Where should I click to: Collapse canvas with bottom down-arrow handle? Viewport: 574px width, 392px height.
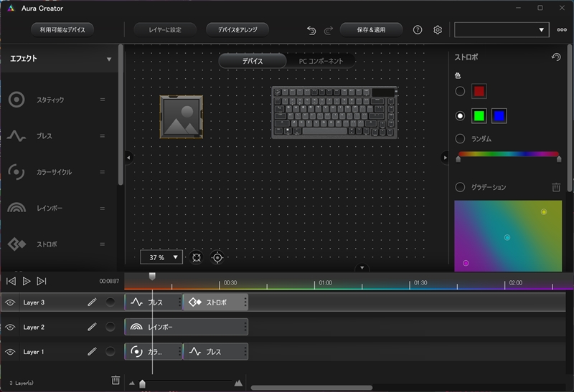362,268
